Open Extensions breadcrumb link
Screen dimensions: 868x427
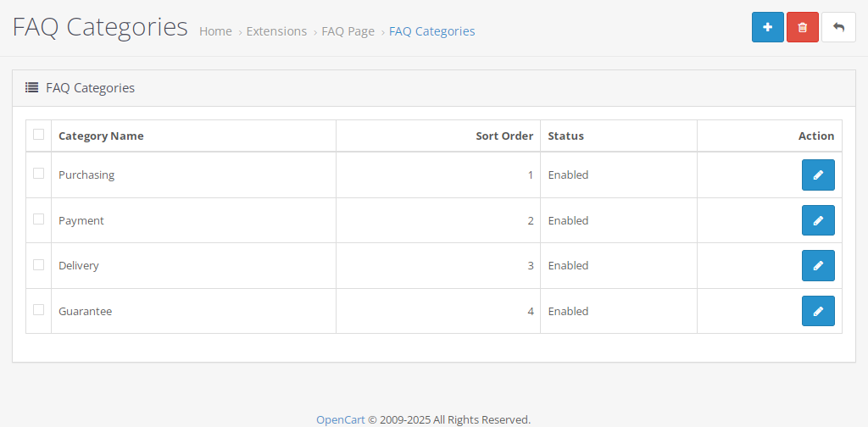coord(276,31)
